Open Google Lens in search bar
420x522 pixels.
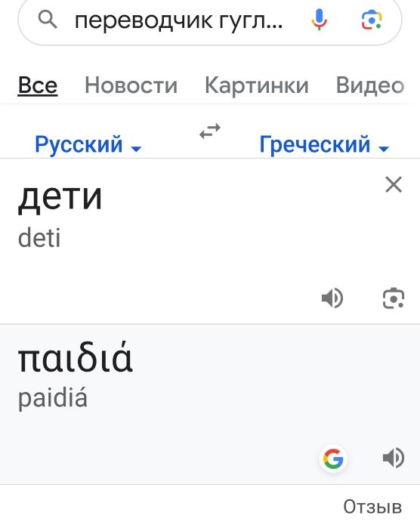click(x=372, y=20)
